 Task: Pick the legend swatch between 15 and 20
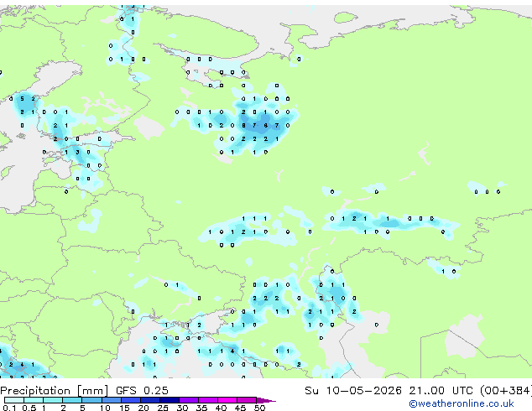pyautogui.click(x=131, y=400)
